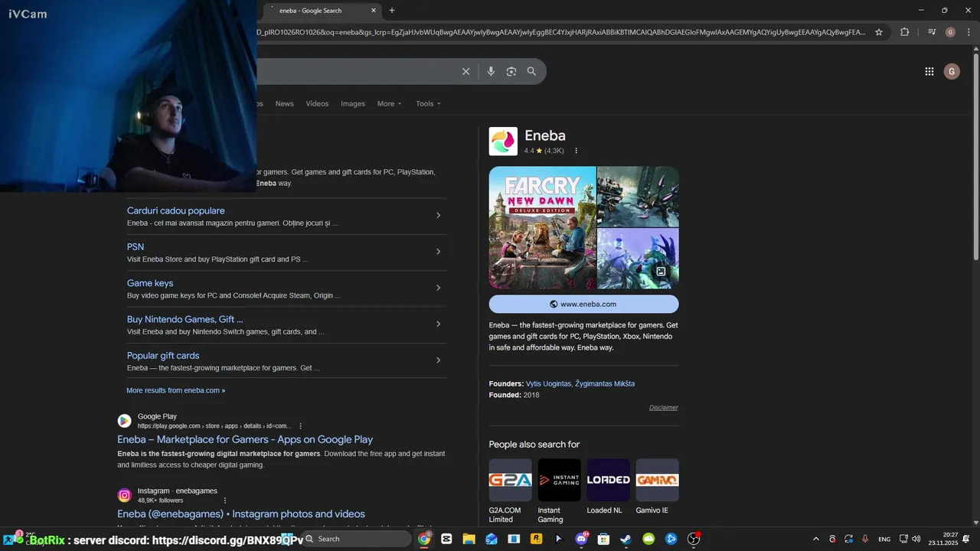Click the Windows taskbar Search box

coord(356,539)
